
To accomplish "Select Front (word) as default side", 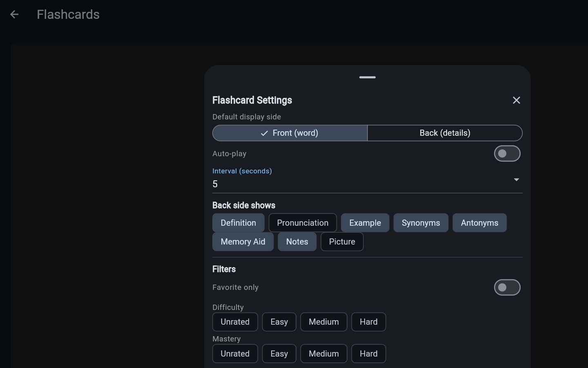I will (x=290, y=133).
